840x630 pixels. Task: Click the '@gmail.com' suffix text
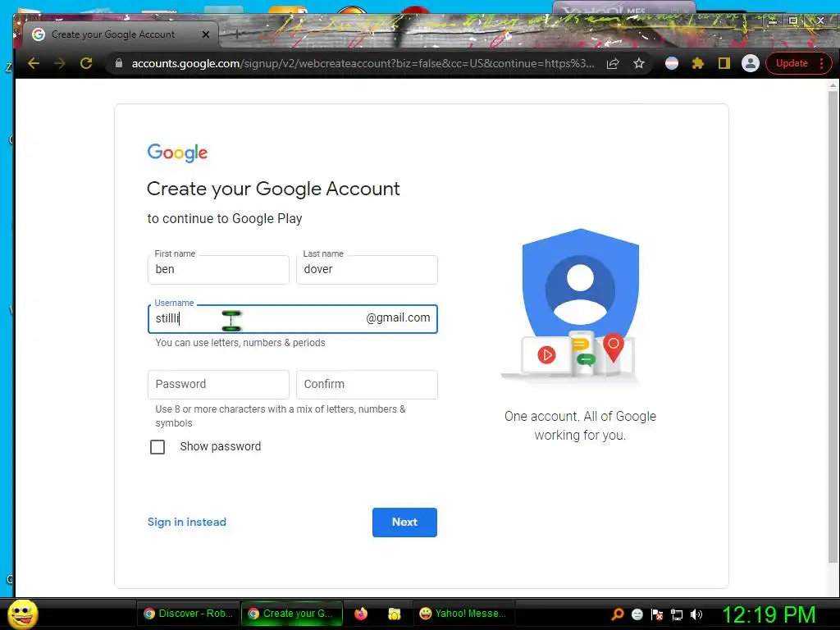click(398, 317)
